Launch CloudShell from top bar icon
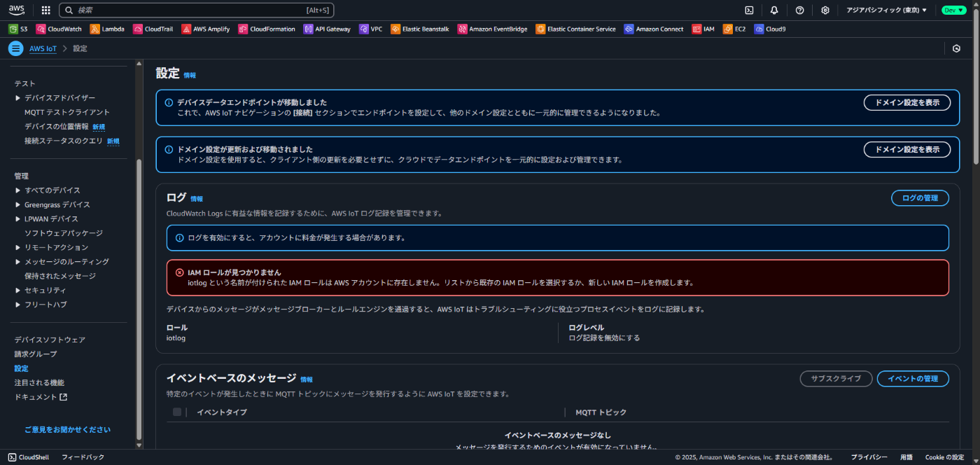 pos(749,10)
